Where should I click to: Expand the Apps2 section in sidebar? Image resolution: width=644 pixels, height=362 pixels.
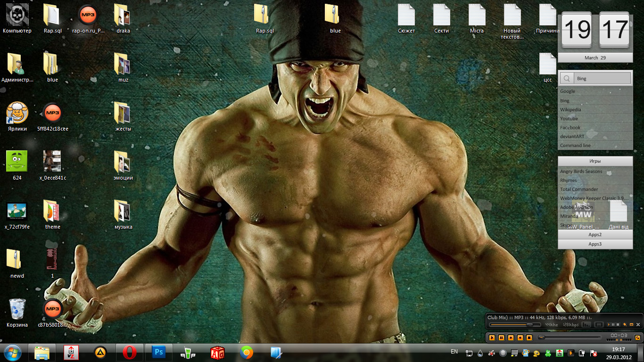point(595,234)
